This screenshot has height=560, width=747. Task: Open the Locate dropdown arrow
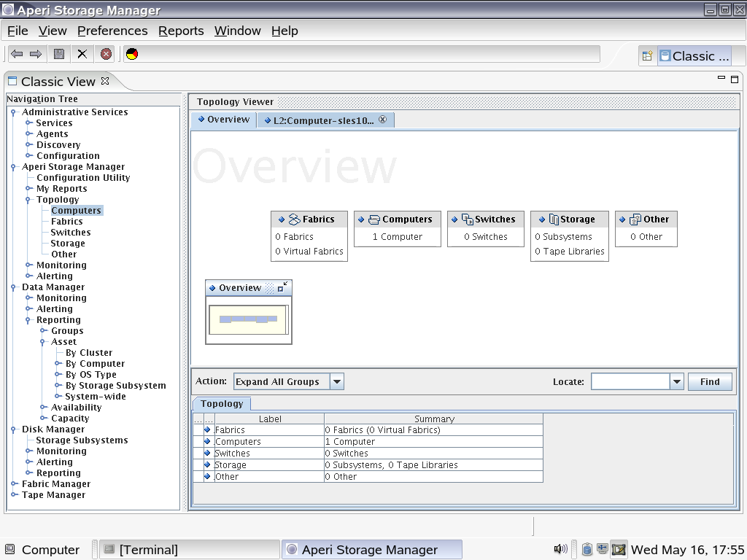[x=677, y=381]
